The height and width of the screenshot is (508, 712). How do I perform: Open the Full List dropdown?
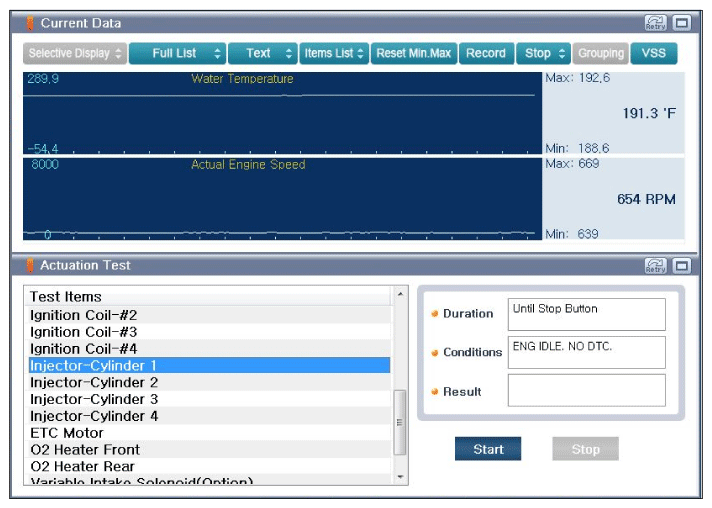178,54
